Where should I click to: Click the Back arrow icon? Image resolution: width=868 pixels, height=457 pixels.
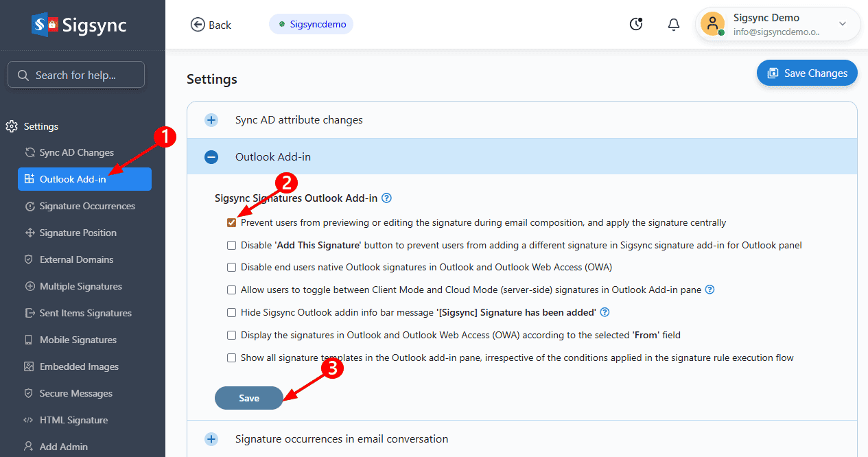198,25
